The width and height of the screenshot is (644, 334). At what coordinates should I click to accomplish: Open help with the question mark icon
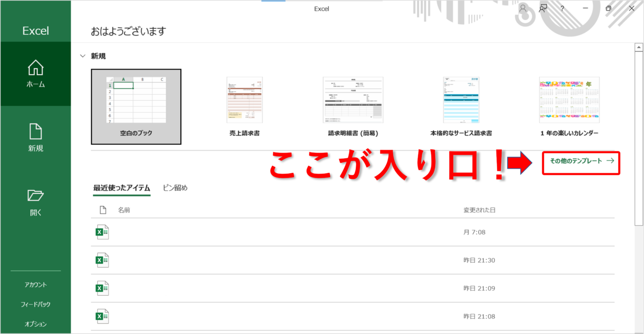pyautogui.click(x=562, y=9)
